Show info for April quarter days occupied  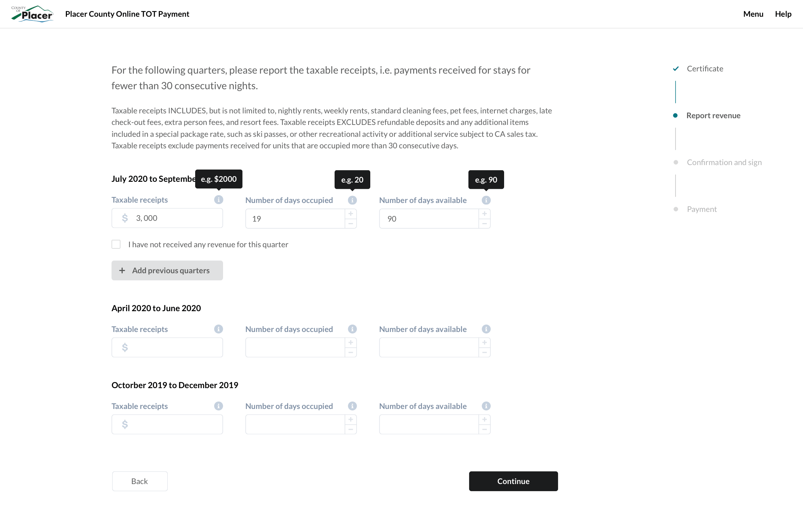(352, 329)
